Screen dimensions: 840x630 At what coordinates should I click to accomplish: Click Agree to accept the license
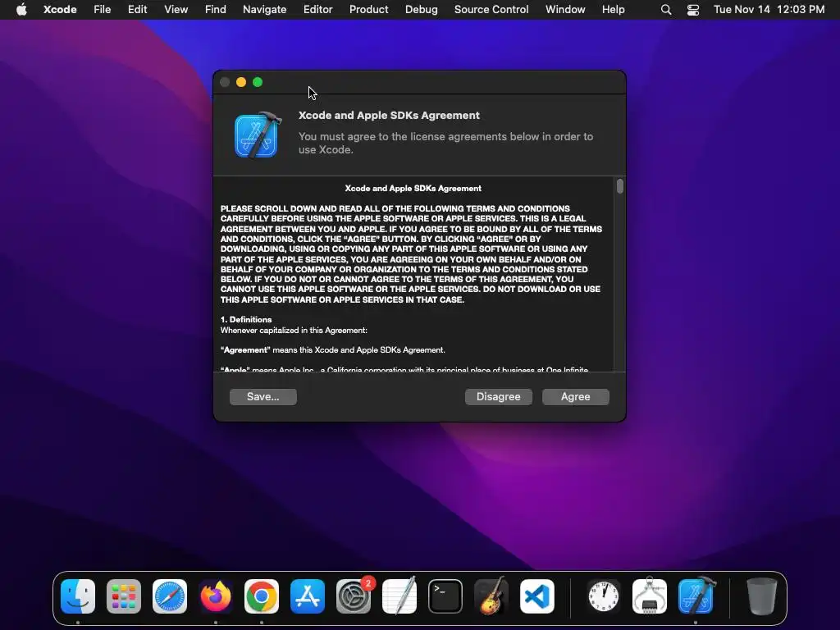click(x=576, y=397)
